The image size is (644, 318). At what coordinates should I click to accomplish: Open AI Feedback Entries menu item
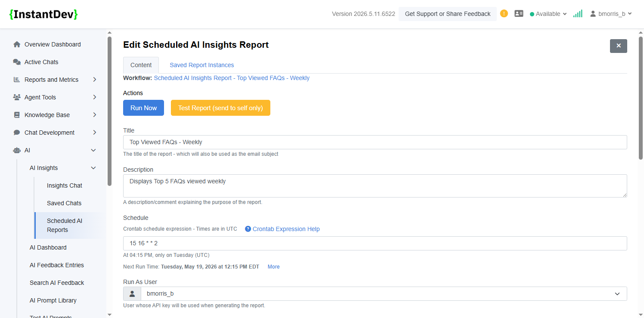click(x=57, y=265)
